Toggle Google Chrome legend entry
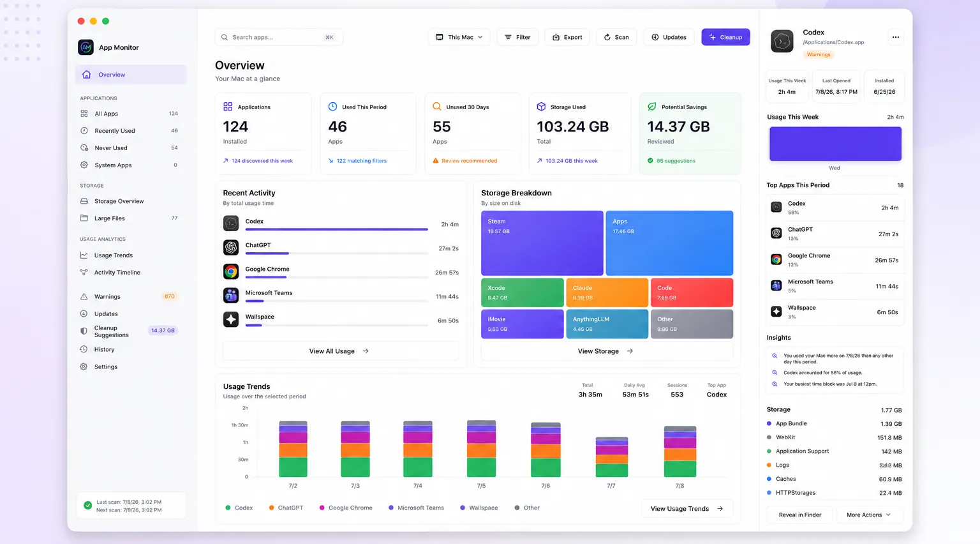The image size is (980, 544). (x=346, y=508)
